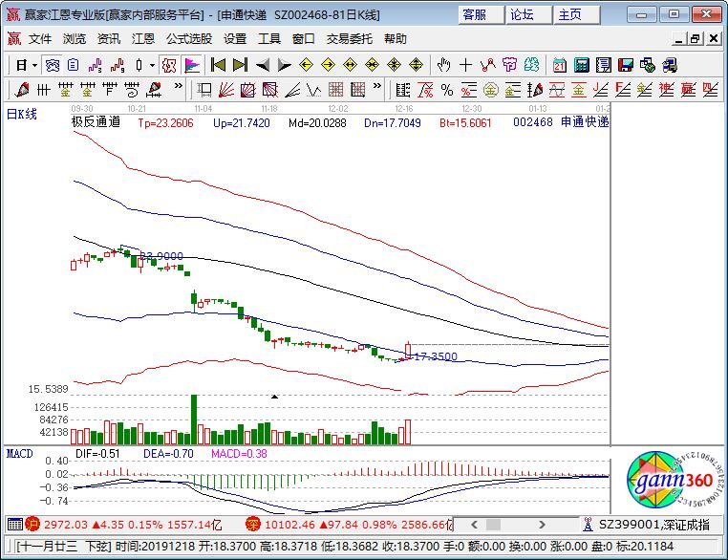The image size is (728, 560).
Task: Select the red 赢 angle lines icon
Action: coord(689,90)
